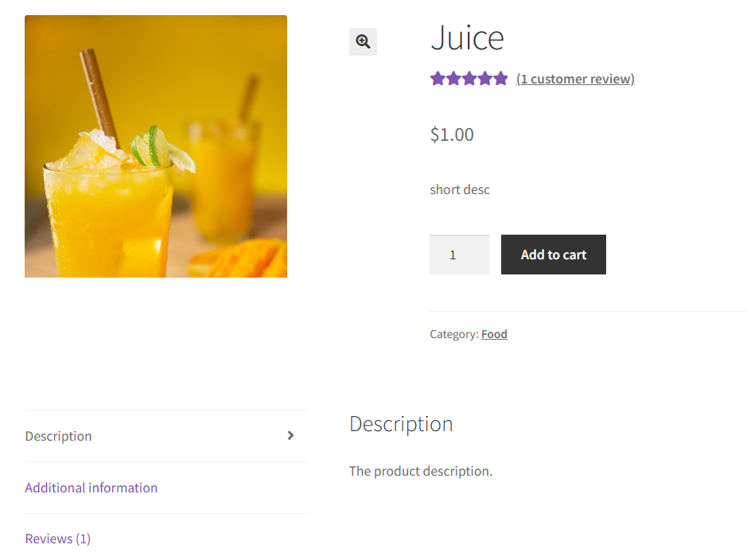Click the Category label text

point(454,334)
